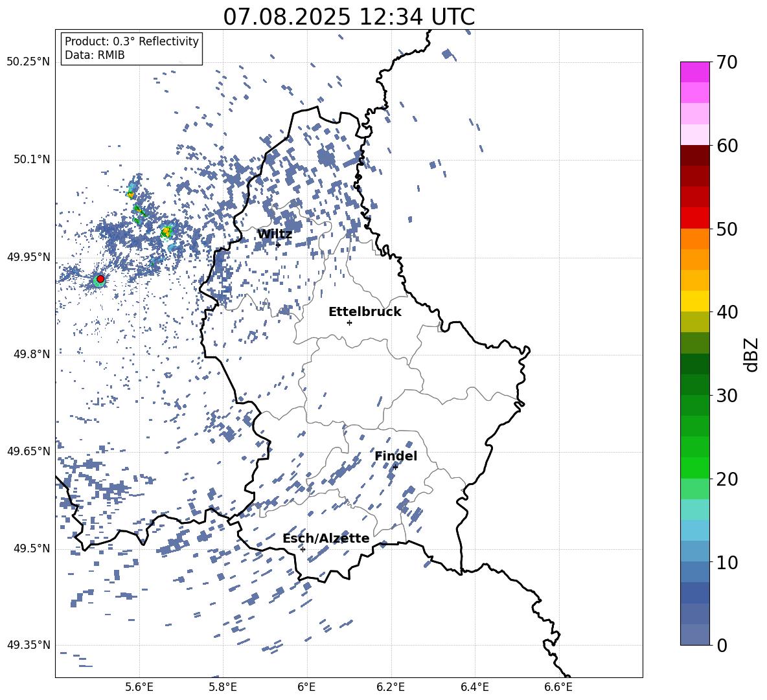Click the 49.95°N latitude label
The image size is (767, 700).
29,257
